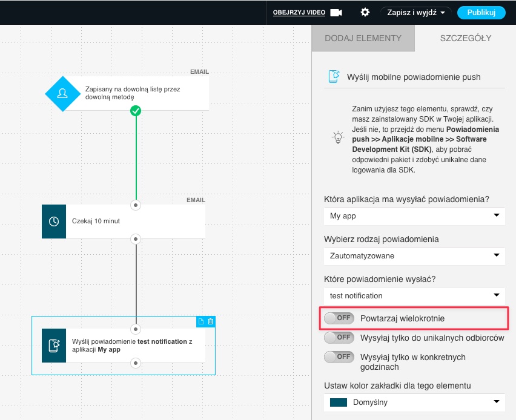Click the lightbulb tip icon
The height and width of the screenshot is (420, 516).
pyautogui.click(x=337, y=137)
